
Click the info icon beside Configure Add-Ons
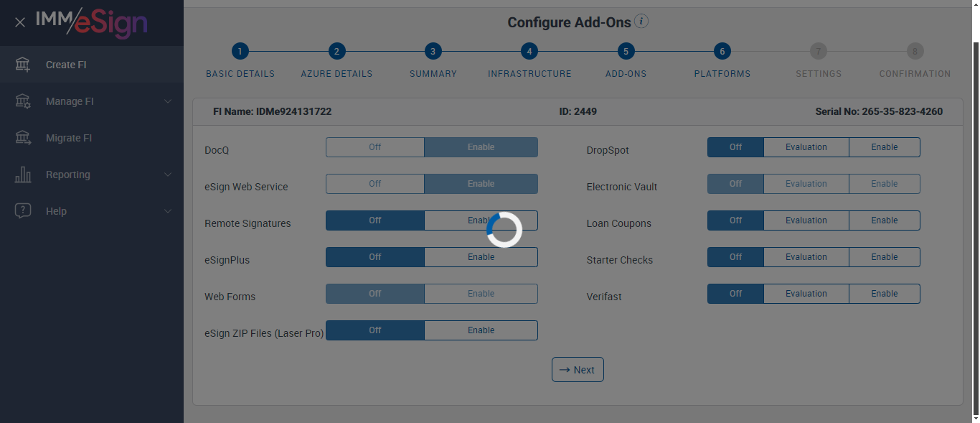click(641, 22)
